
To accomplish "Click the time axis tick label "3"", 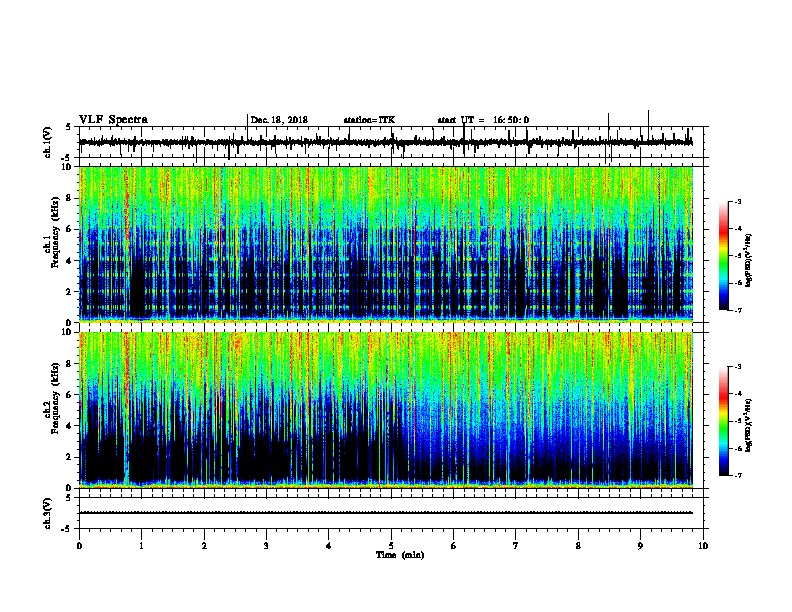I will pyautogui.click(x=266, y=546).
